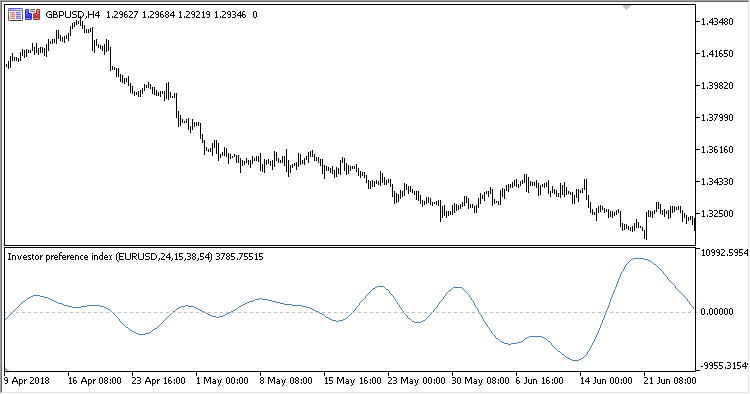This screenshot has height=394, width=750.
Task: Click the 1.36160 price scale label
Action: (717, 150)
